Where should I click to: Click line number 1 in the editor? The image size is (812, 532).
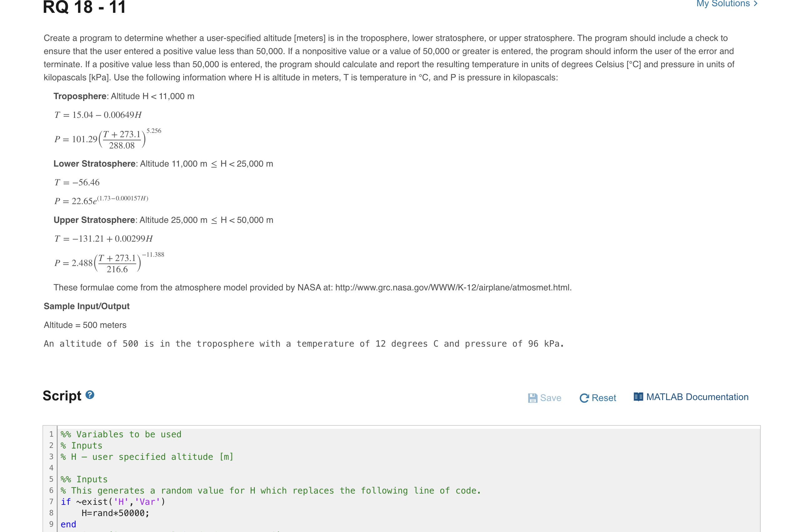pyautogui.click(x=51, y=434)
